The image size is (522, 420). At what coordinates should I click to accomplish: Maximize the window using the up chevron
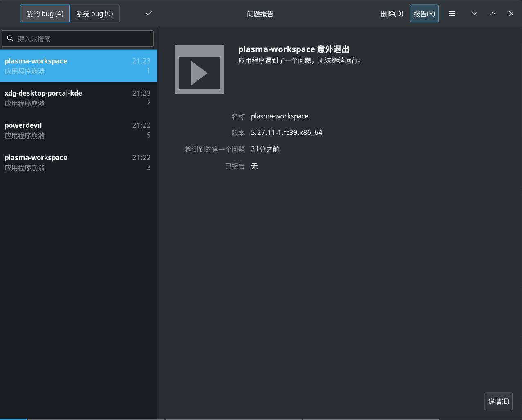click(493, 13)
